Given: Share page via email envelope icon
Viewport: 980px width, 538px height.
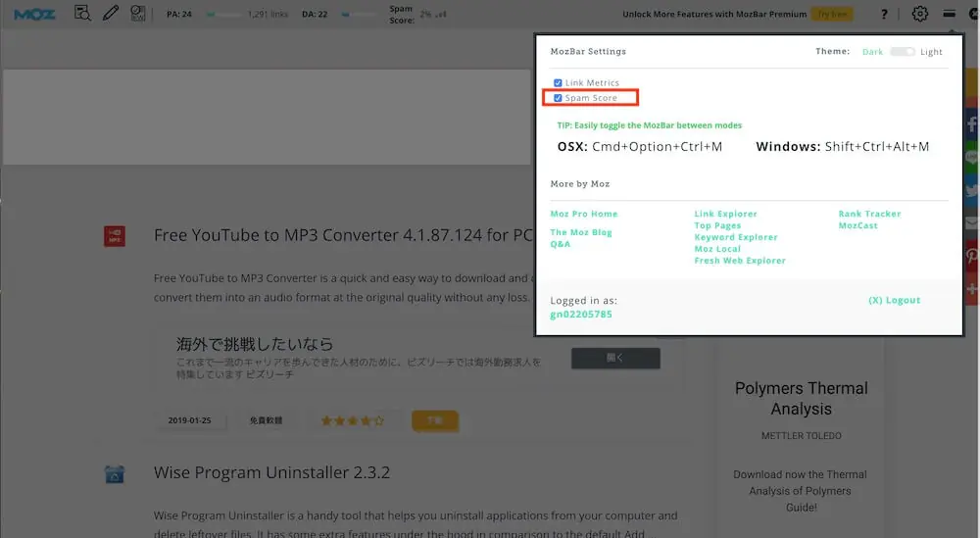Looking at the screenshot, I should point(972,223).
